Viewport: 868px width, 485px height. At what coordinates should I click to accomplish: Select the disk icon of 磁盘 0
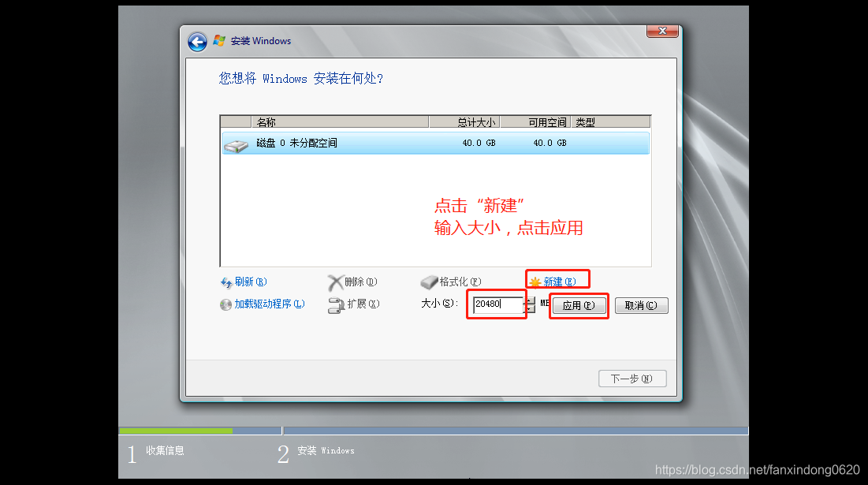[x=237, y=143]
